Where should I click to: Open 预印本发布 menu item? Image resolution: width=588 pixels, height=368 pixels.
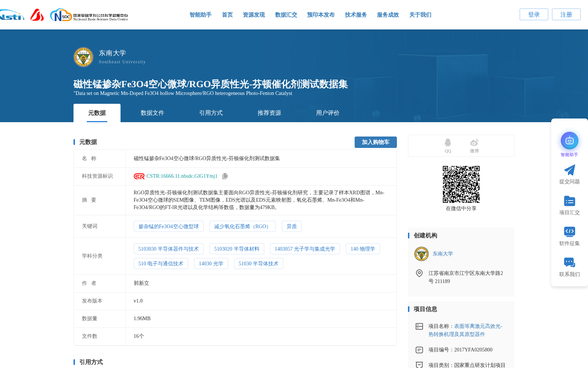click(x=321, y=15)
